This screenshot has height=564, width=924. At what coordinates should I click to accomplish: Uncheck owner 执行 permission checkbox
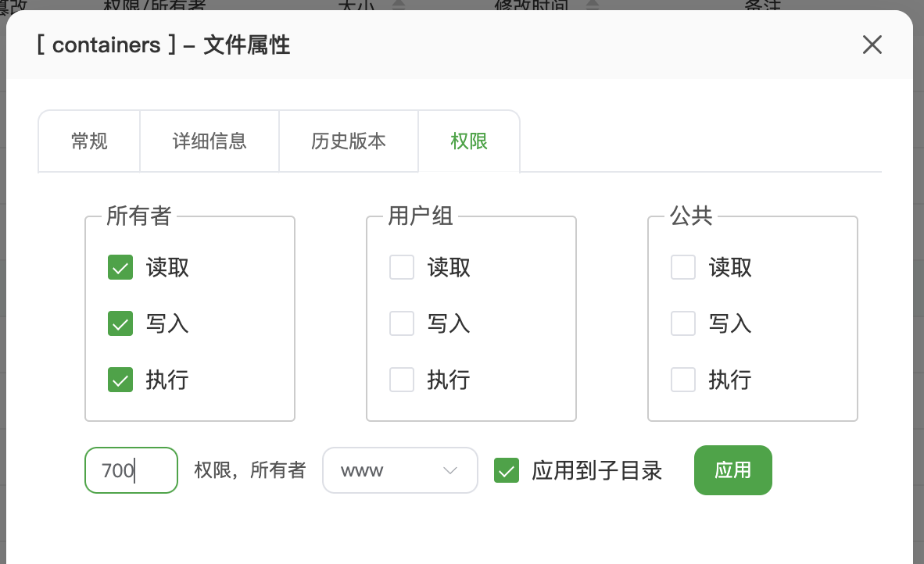click(x=120, y=380)
